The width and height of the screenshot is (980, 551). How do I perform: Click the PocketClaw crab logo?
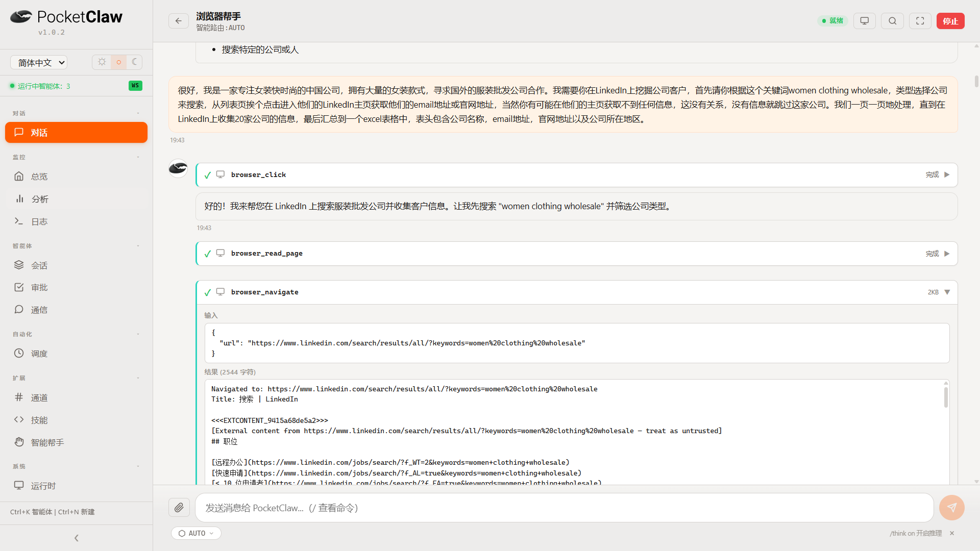click(21, 17)
